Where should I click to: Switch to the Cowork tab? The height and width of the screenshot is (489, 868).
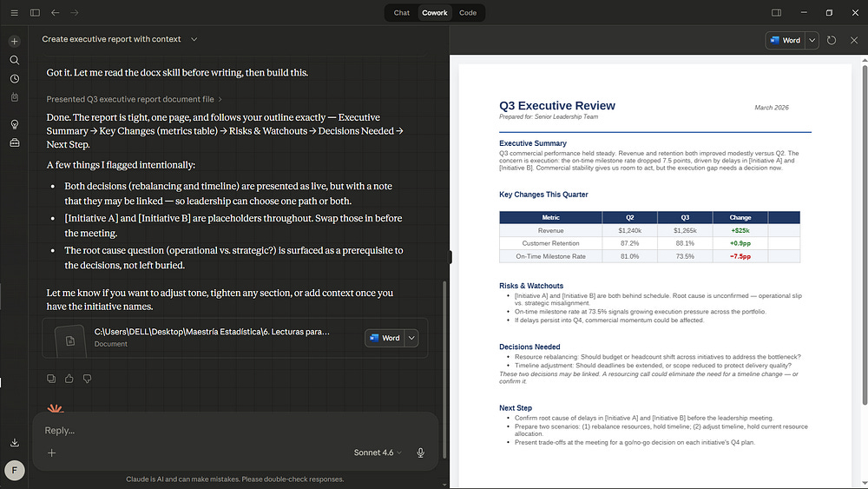point(435,13)
